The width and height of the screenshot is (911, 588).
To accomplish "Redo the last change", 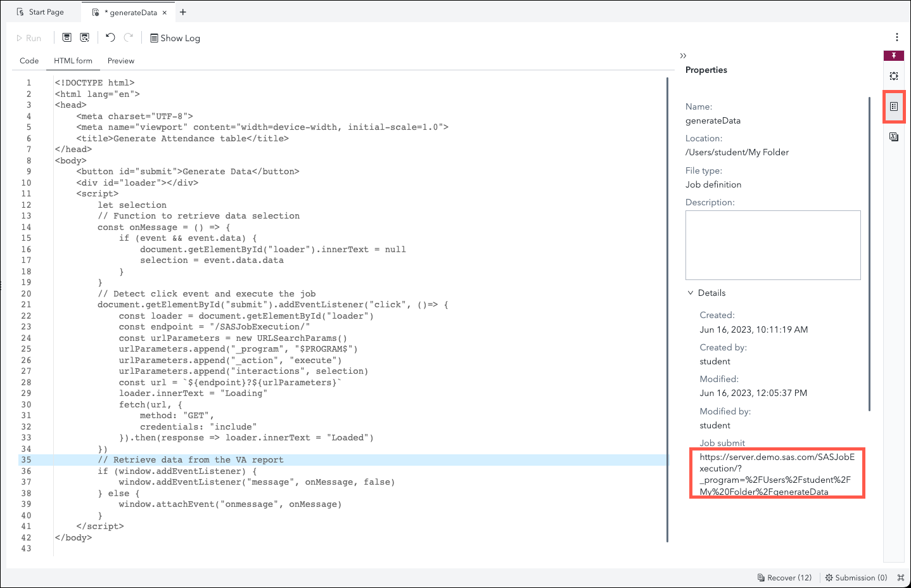I will point(128,37).
